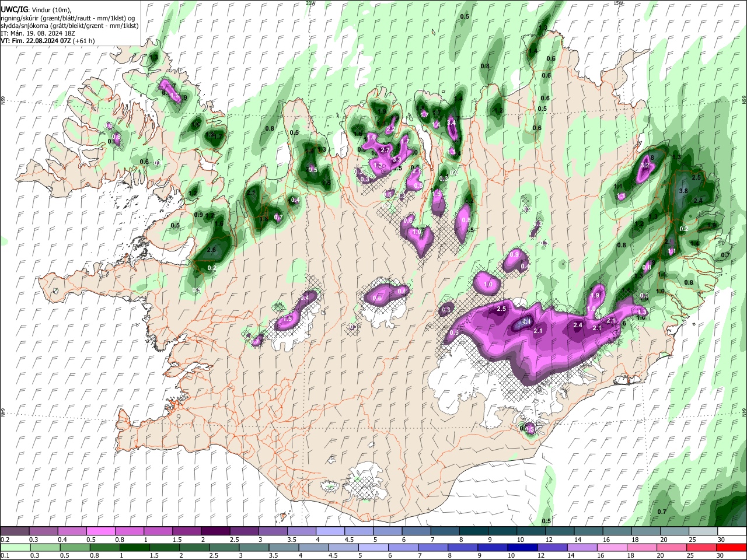This screenshot has height=560, width=747.
Task: Select the 'rigning/skúrir (grænt/blátt/rautt' header line
Action: (x=68, y=18)
